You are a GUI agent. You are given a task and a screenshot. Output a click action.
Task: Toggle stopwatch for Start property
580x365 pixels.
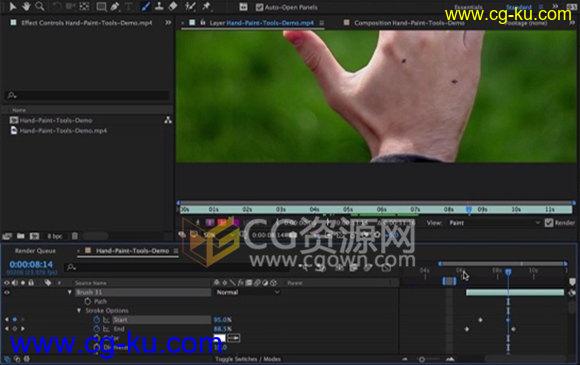97,320
